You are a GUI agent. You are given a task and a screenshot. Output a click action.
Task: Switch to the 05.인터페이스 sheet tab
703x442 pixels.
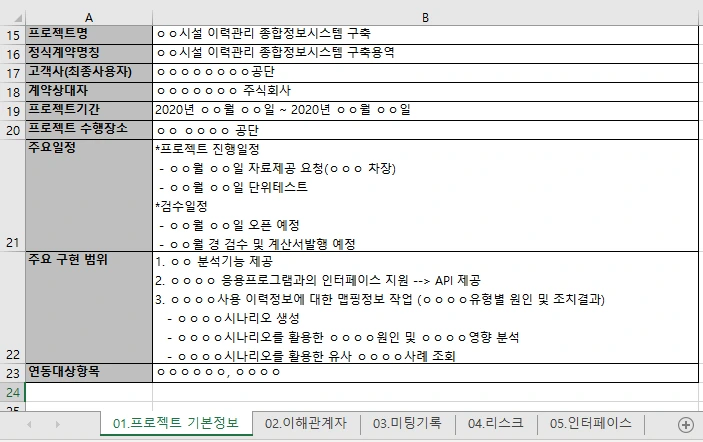[x=590, y=423]
